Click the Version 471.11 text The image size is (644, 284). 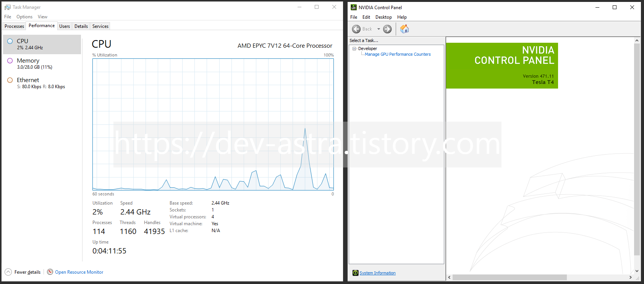pos(538,76)
